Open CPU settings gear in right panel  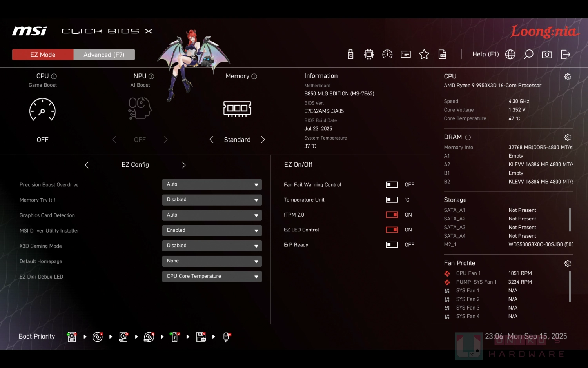pos(568,77)
